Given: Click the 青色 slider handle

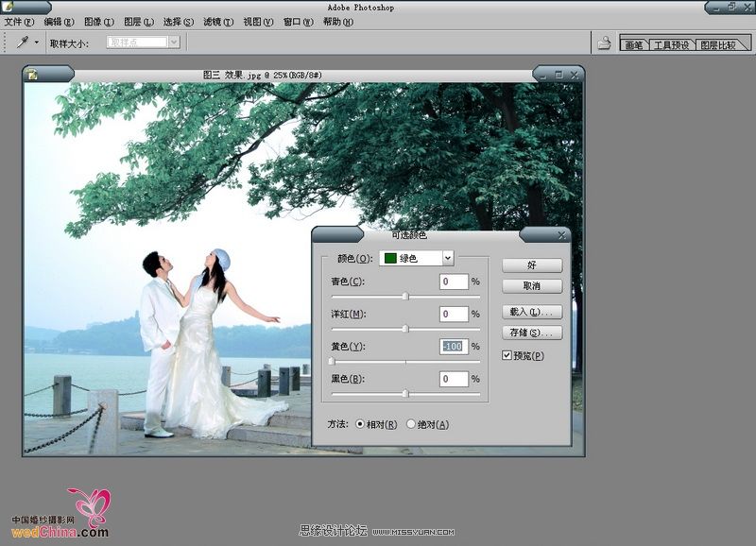Looking at the screenshot, I should click(405, 296).
